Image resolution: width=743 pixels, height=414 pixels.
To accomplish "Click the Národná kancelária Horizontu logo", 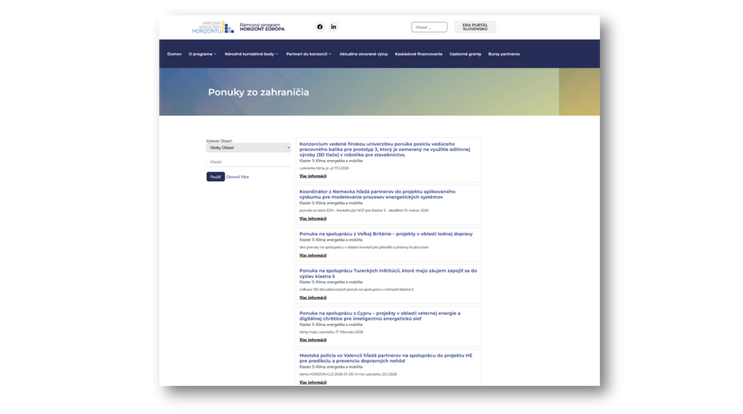I will [x=212, y=27].
